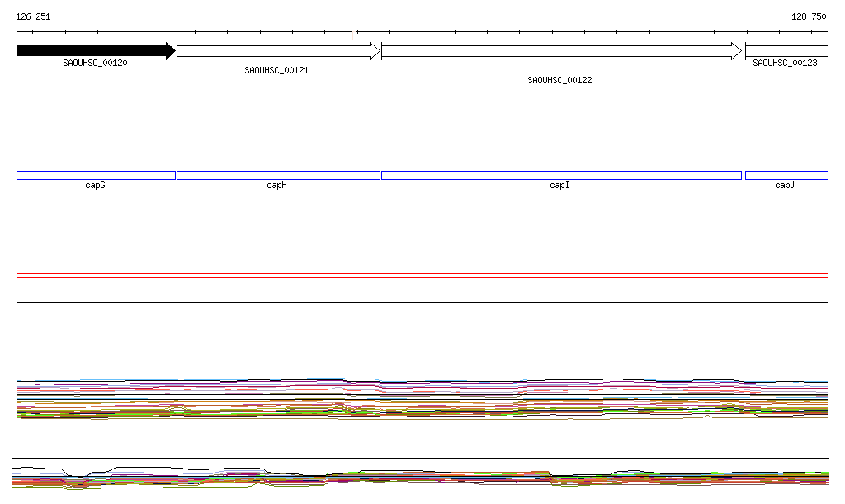845x504 pixels.
Task: Click the blue capH feature box
Action: click(x=278, y=175)
